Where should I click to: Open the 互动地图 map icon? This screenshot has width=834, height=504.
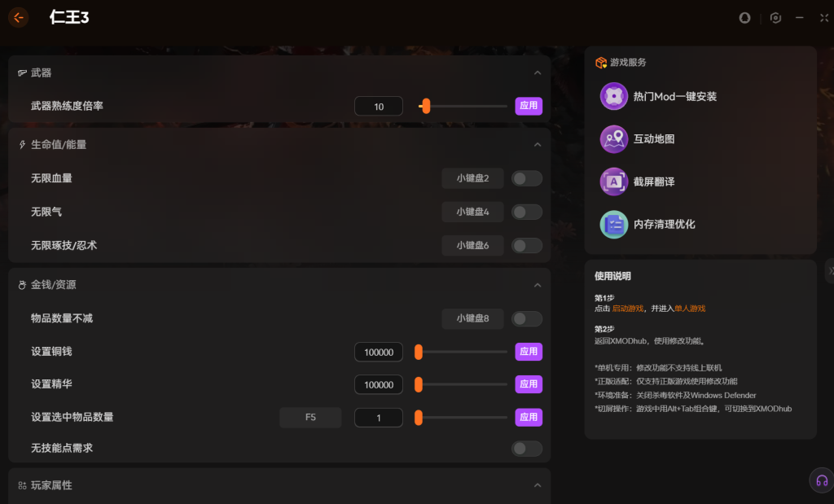[x=613, y=139]
